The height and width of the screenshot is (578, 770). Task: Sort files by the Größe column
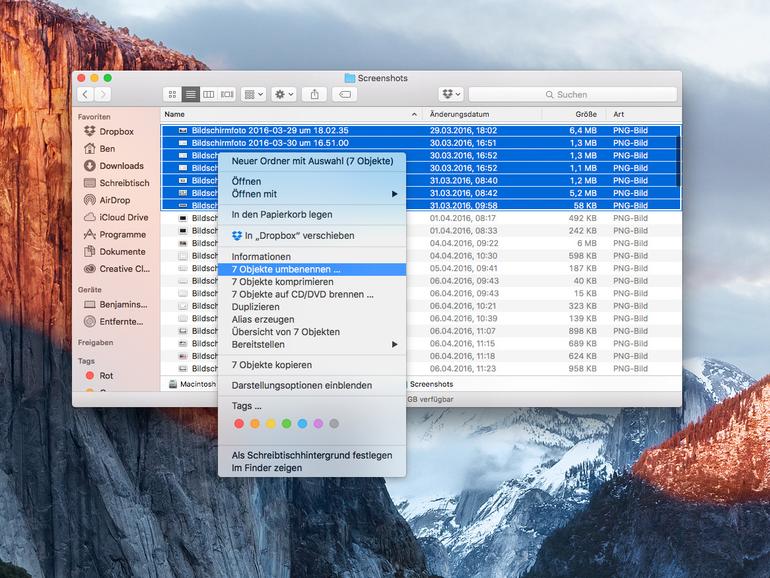point(584,114)
